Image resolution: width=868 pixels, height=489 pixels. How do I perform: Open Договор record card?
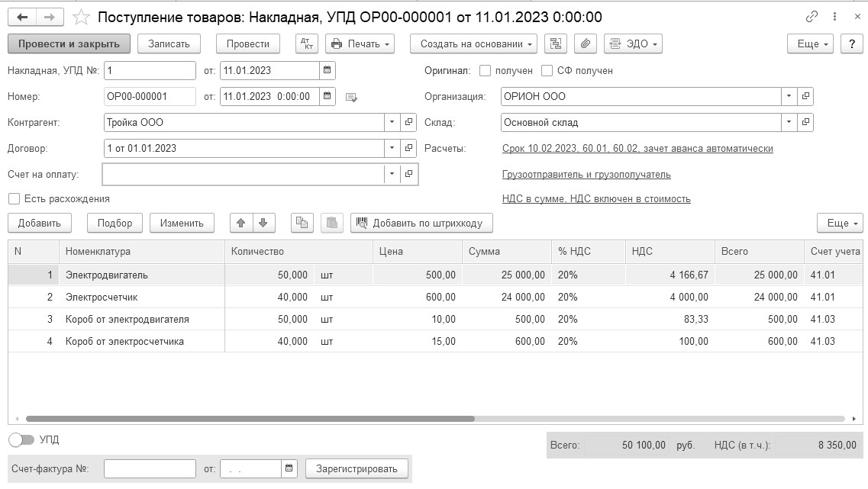(408, 148)
